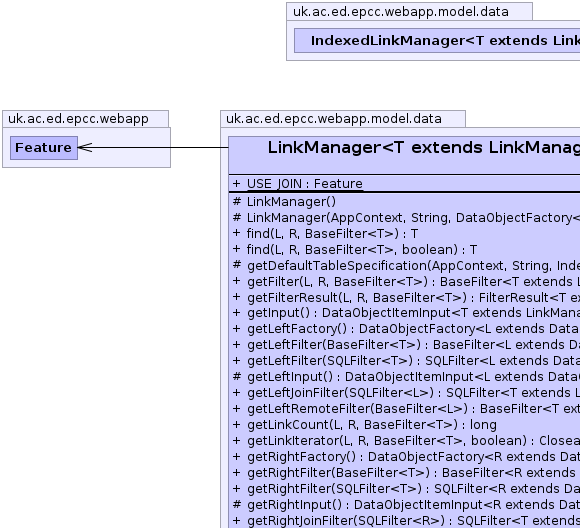
Task: Select the USE_JOIN : Feature attribute
Action: [x=298, y=184]
